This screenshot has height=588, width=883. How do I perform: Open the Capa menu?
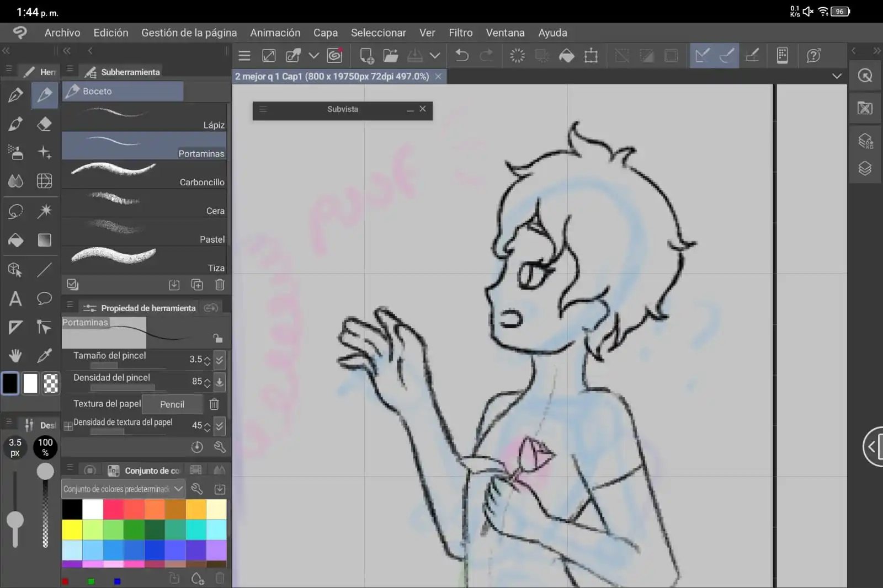click(x=326, y=33)
